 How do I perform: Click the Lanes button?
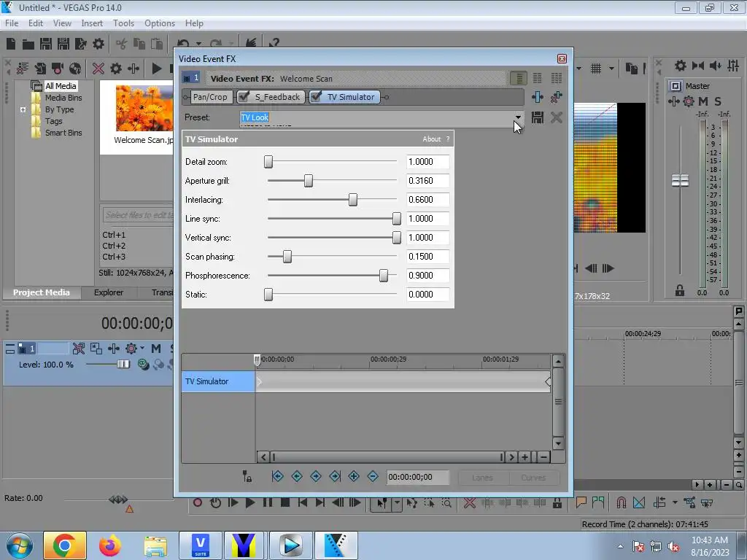483,477
